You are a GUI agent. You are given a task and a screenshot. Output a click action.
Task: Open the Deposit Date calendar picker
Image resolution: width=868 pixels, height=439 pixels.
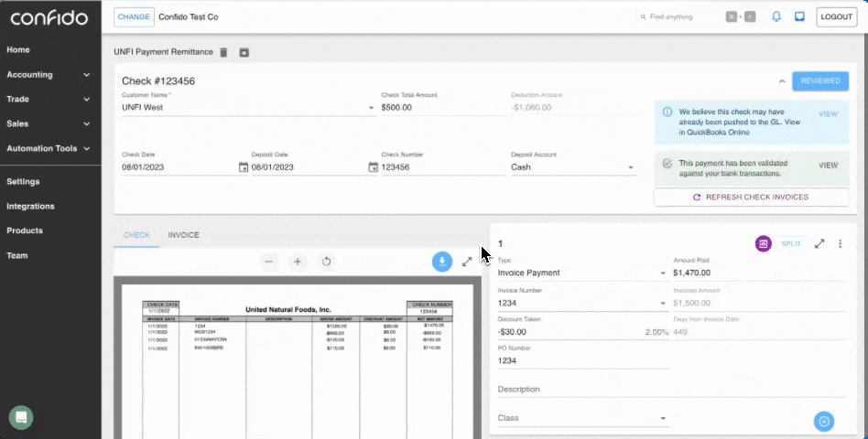tap(373, 167)
